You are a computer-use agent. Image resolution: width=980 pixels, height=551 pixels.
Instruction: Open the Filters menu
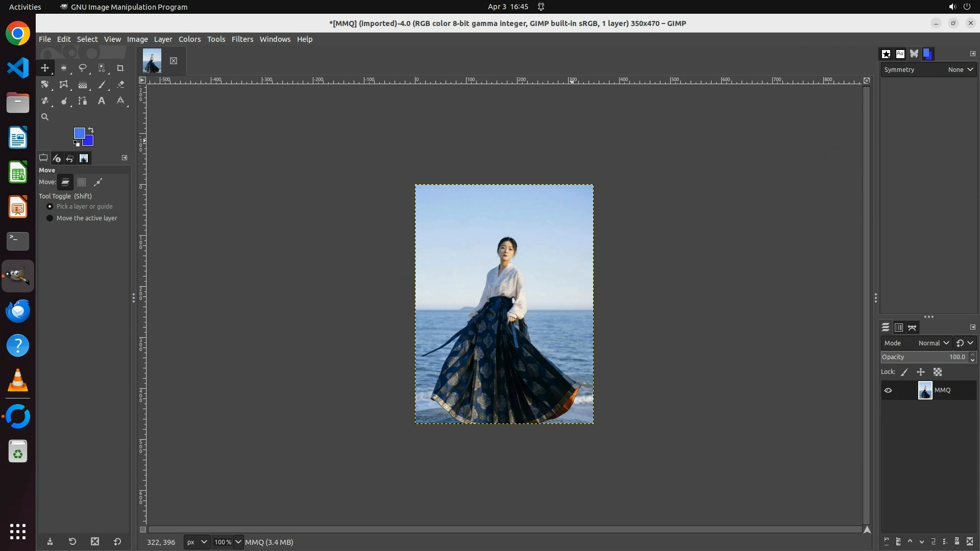coord(242,39)
